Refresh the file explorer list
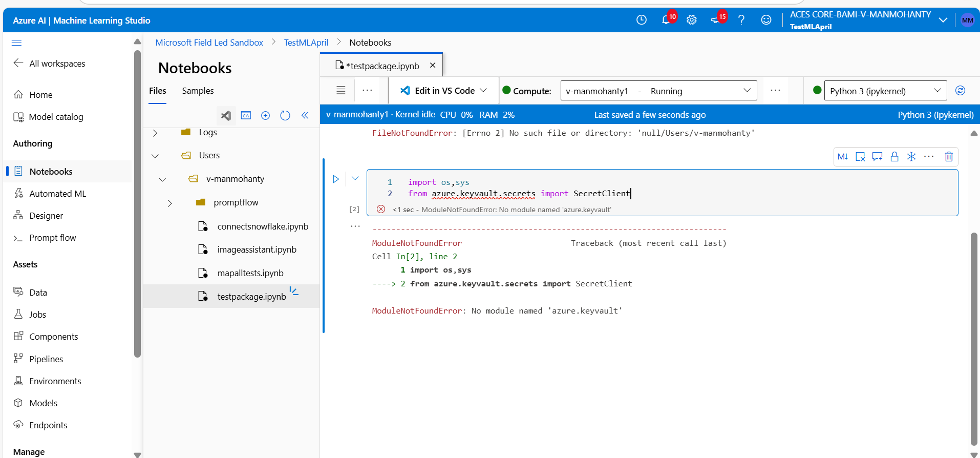The width and height of the screenshot is (980, 458). coord(285,116)
